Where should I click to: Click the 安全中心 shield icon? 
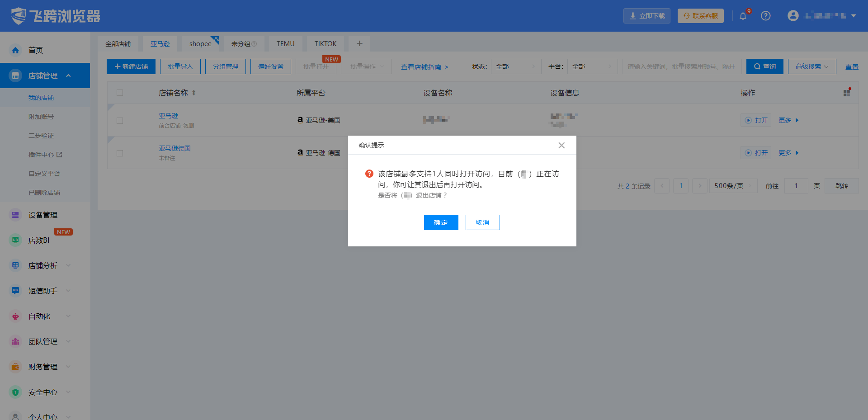[x=15, y=392]
